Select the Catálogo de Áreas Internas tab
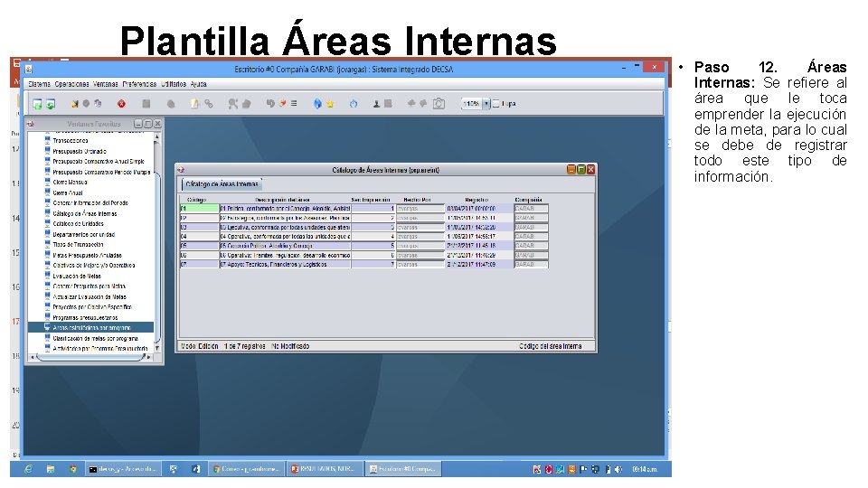 [222, 183]
